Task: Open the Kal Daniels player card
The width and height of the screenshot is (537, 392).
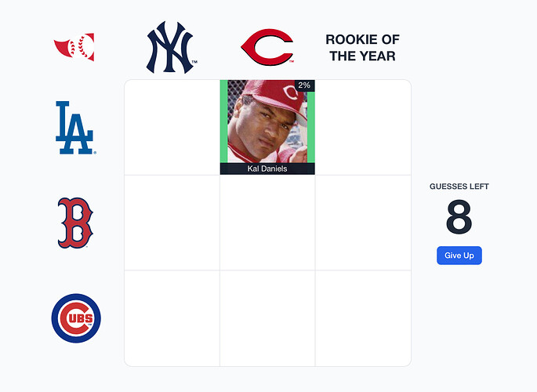Action: coord(267,127)
